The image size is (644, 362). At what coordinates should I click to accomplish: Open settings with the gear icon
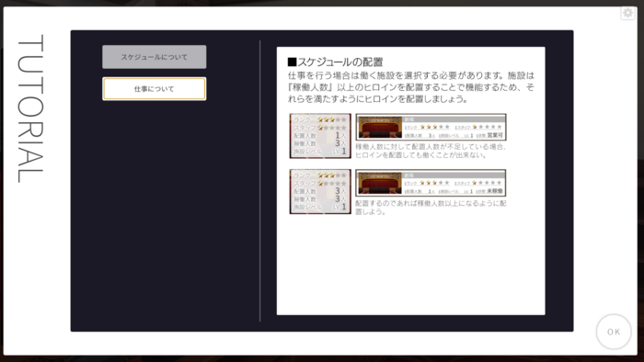click(628, 13)
